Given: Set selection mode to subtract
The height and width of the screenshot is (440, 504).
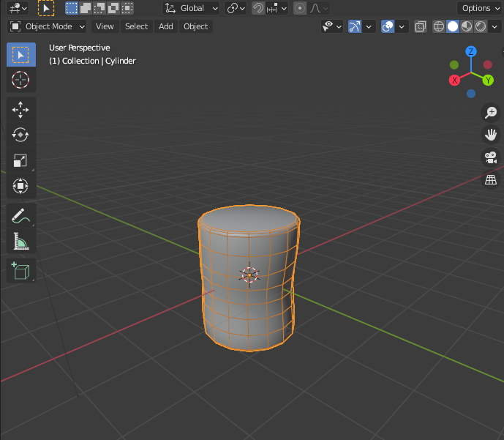Looking at the screenshot, I should click(x=99, y=8).
